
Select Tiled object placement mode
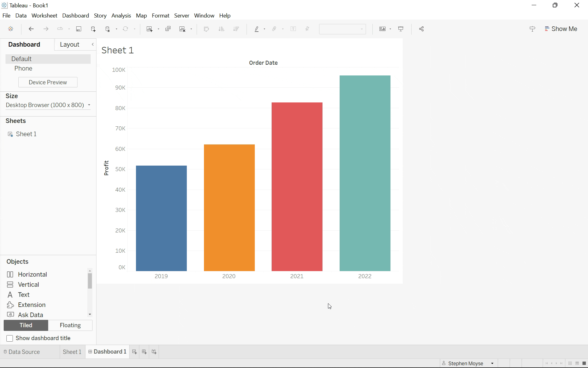[26, 325]
